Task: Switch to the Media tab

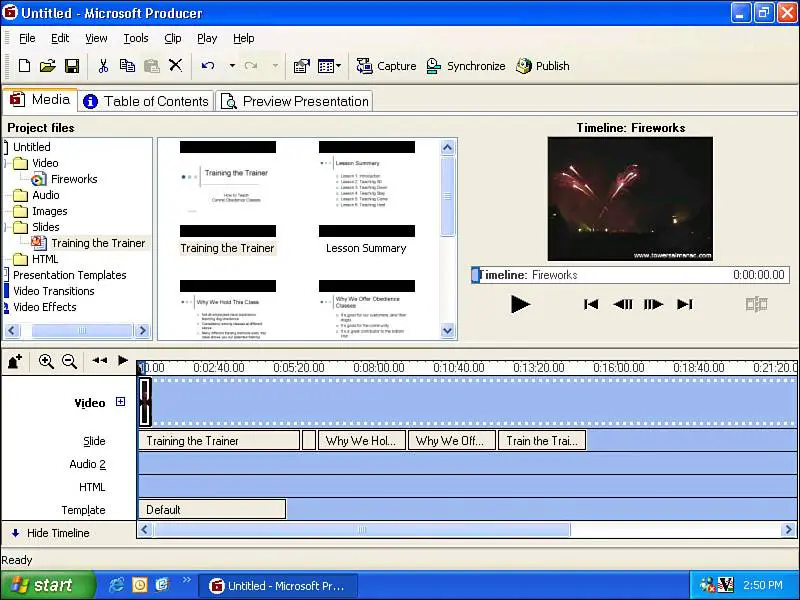Action: (x=40, y=99)
